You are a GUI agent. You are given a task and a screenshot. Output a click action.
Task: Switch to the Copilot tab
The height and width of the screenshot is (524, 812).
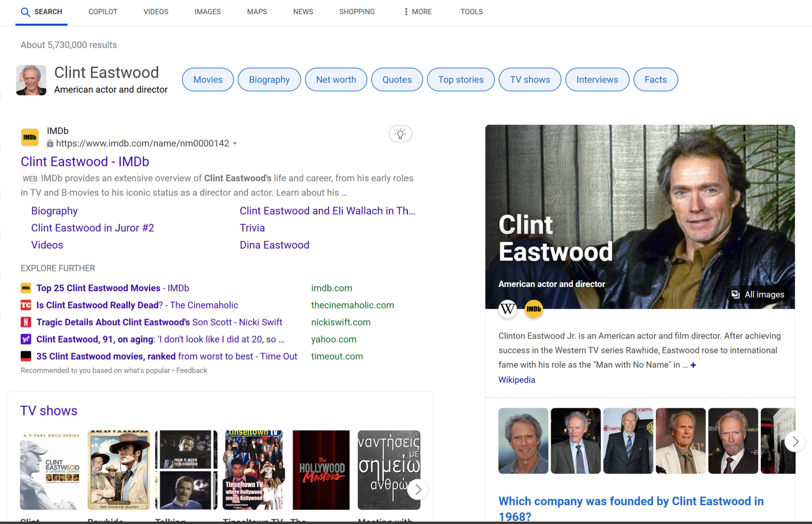tap(103, 12)
